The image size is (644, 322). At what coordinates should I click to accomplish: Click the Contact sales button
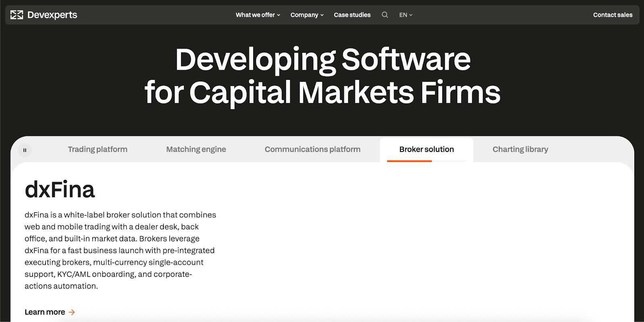click(613, 15)
